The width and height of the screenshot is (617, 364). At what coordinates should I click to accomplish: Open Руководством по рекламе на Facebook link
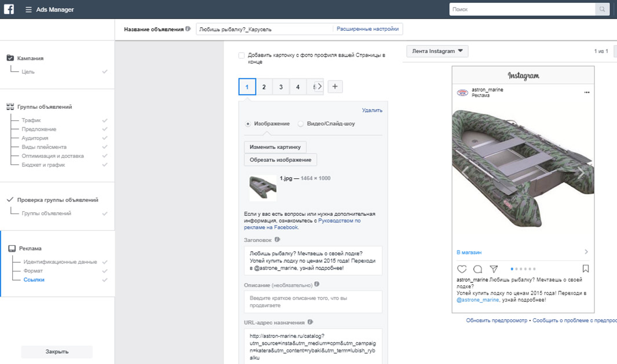tap(302, 224)
